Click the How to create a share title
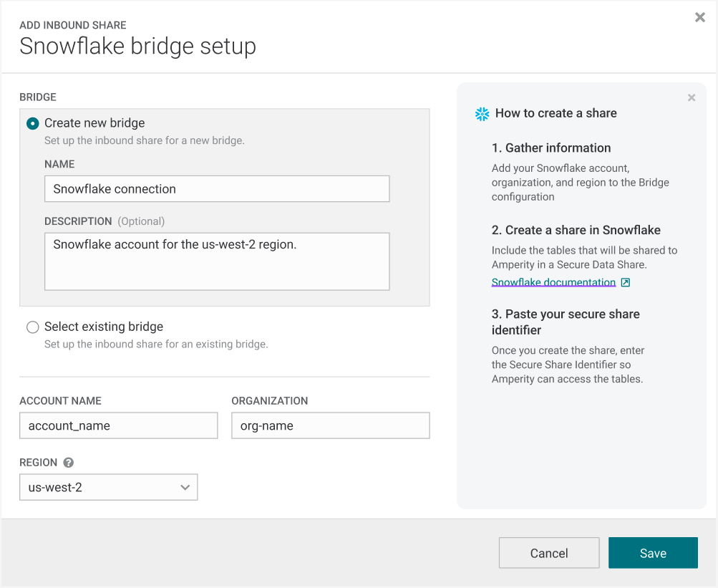 click(x=556, y=113)
